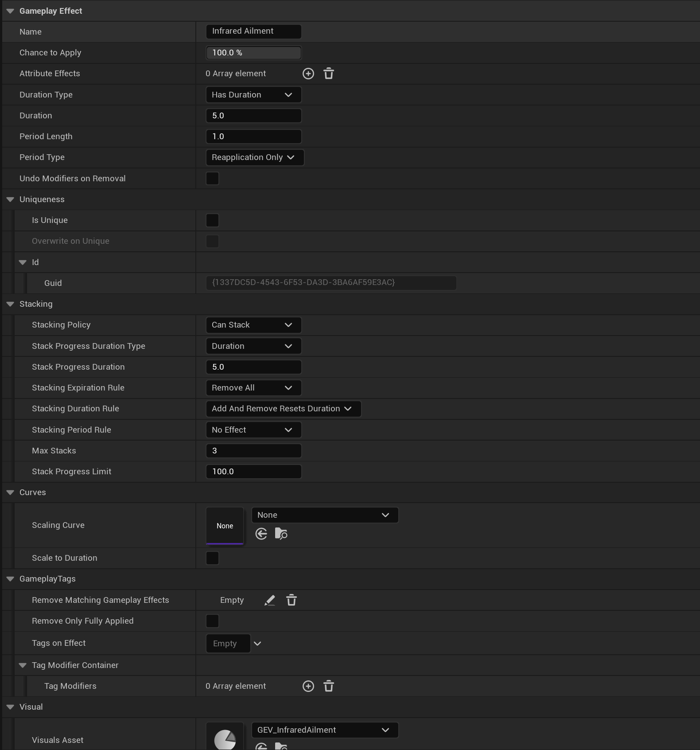Edit Remove Matching Gameplay Effects tags
The image size is (700, 750).
click(270, 600)
